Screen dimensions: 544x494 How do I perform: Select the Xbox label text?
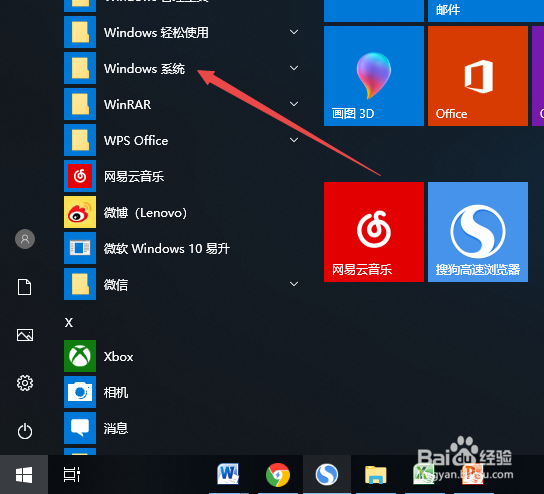point(118,357)
